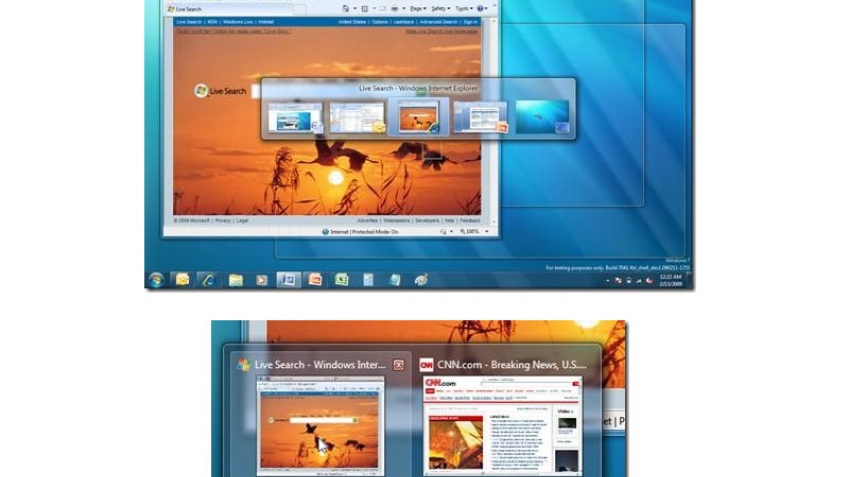
Task: Click the Sign in link
Action: click(470, 22)
